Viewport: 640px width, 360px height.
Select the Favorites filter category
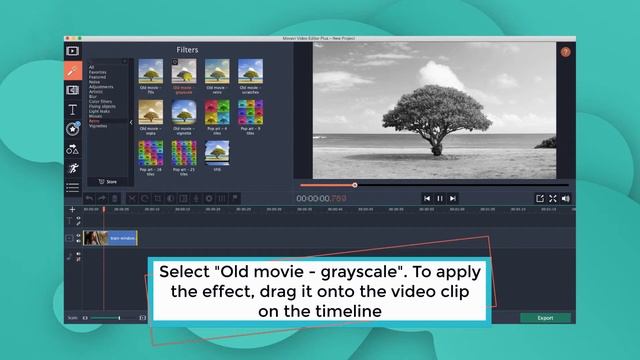98,72
